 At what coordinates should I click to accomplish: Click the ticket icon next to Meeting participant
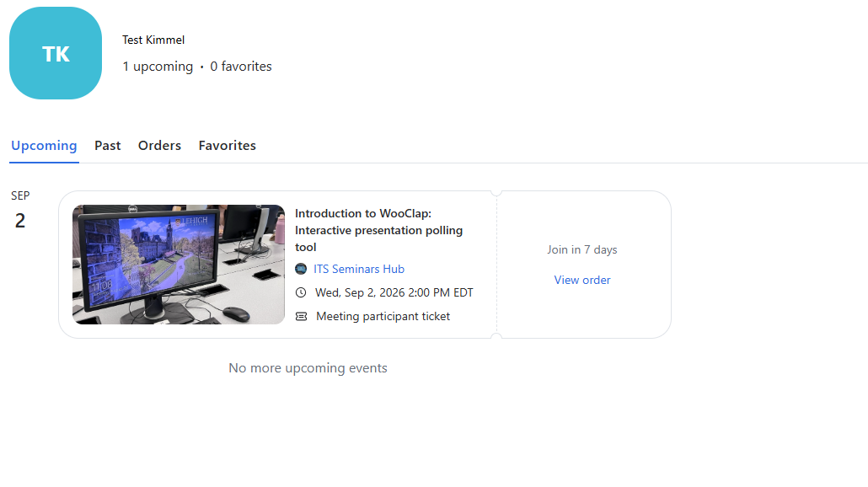[x=301, y=317]
